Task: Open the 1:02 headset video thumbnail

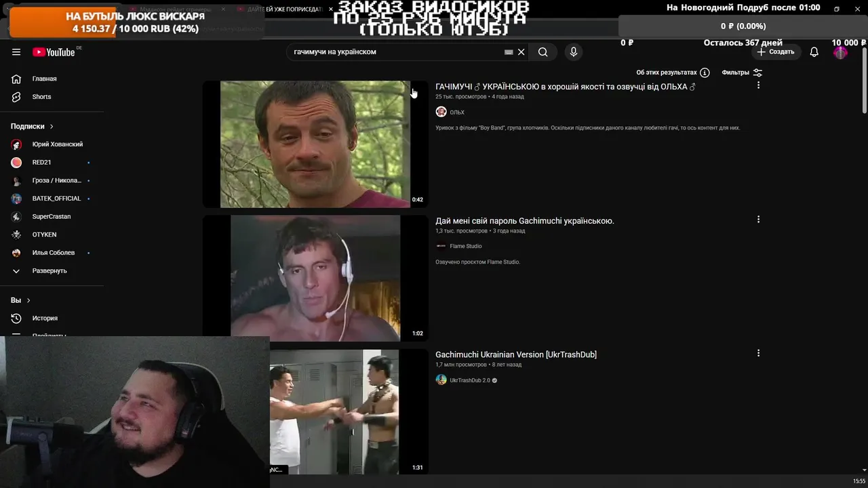Action: click(315, 278)
